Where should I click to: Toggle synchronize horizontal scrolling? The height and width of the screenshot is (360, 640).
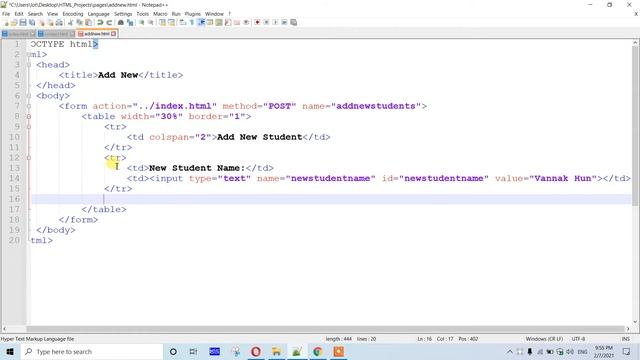pyautogui.click(x=171, y=22)
